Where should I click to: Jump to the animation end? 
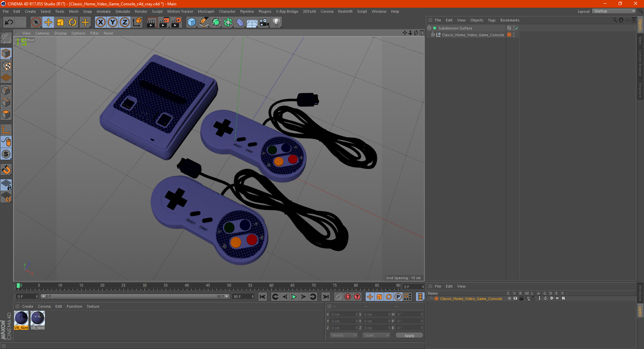325,297
